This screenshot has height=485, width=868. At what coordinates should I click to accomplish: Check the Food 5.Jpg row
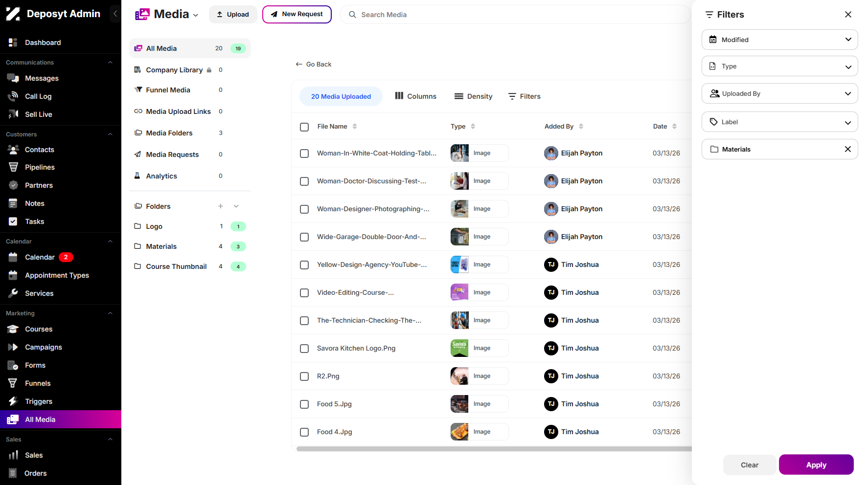point(304,404)
